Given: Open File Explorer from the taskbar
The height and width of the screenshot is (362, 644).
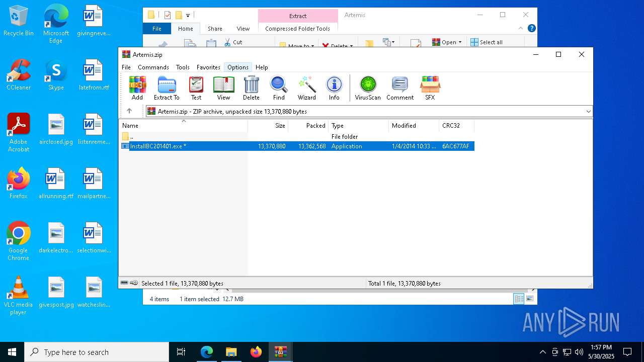Looking at the screenshot, I should 231,352.
